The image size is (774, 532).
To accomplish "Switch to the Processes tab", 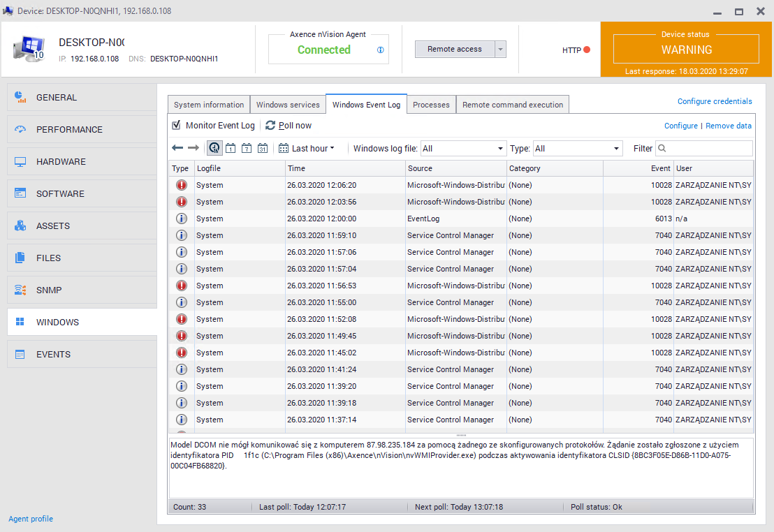I will [431, 105].
